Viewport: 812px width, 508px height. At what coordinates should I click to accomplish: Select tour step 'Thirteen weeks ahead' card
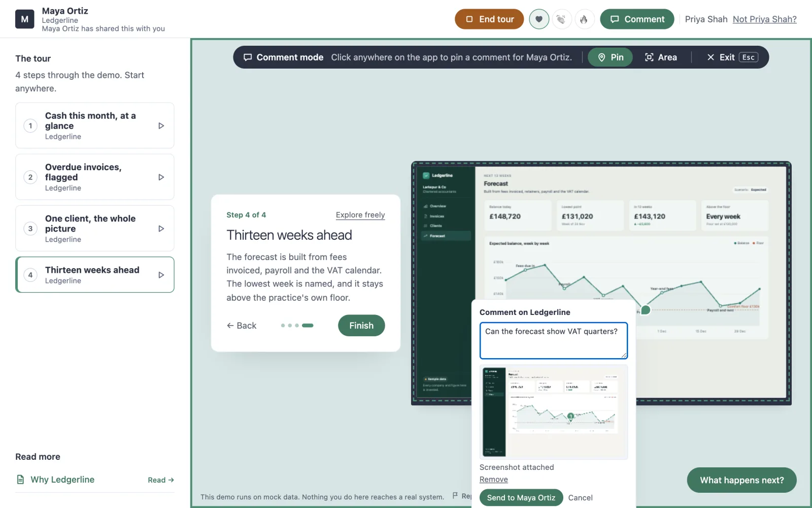95,275
